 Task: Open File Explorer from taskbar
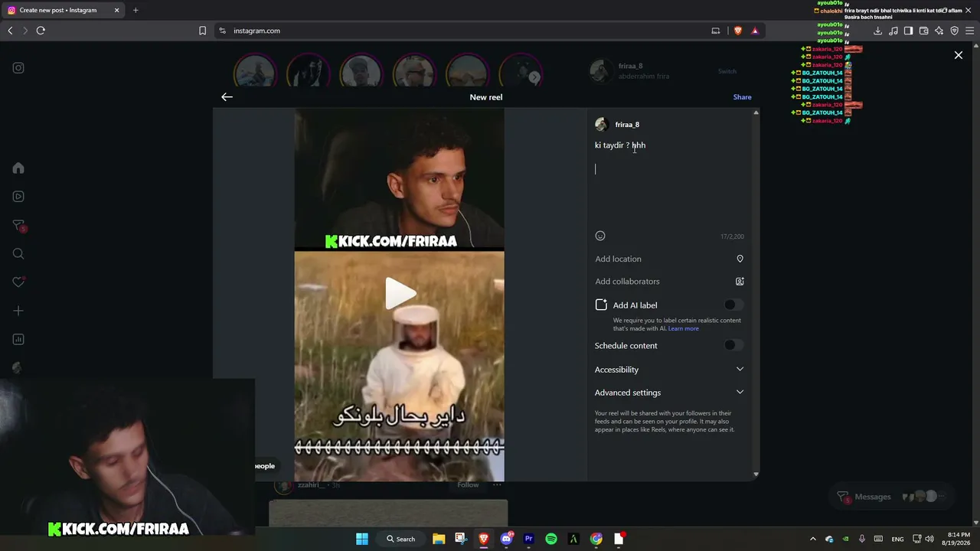click(x=439, y=539)
